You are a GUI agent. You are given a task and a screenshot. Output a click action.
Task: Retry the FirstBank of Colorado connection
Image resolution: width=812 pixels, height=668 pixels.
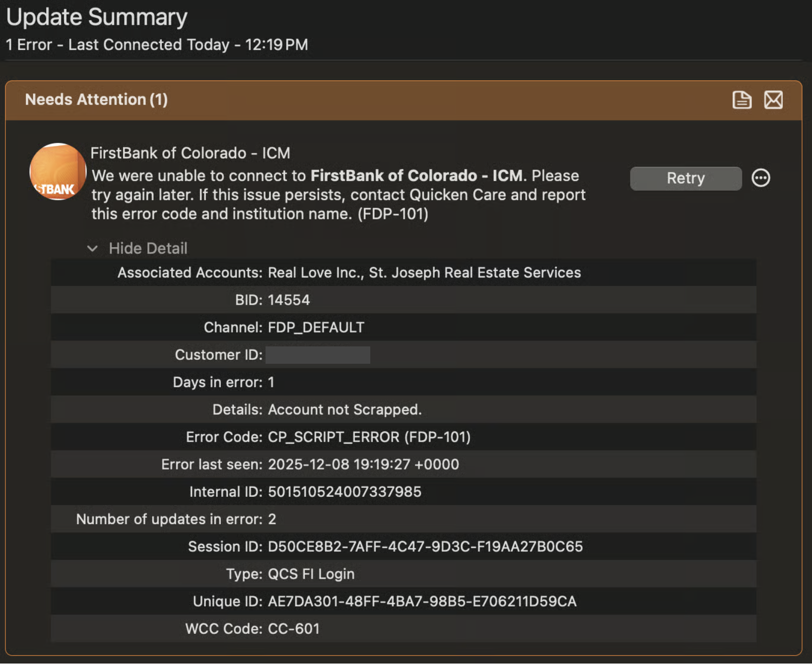click(686, 178)
